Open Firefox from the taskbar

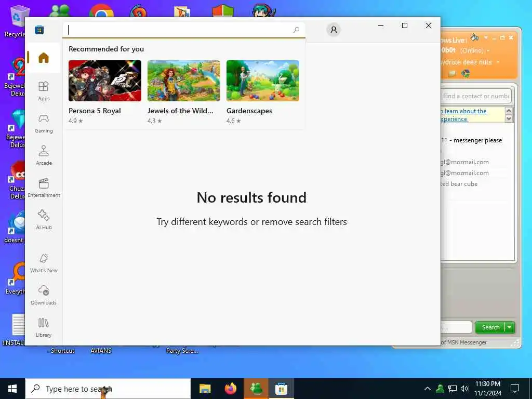pyautogui.click(x=230, y=389)
